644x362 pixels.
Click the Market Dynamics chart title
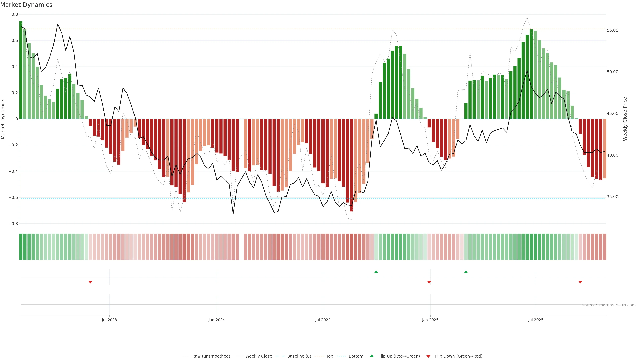26,5
